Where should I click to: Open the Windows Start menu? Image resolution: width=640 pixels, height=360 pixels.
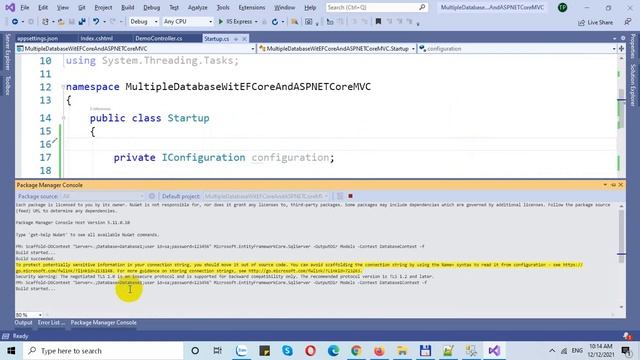click(11, 351)
